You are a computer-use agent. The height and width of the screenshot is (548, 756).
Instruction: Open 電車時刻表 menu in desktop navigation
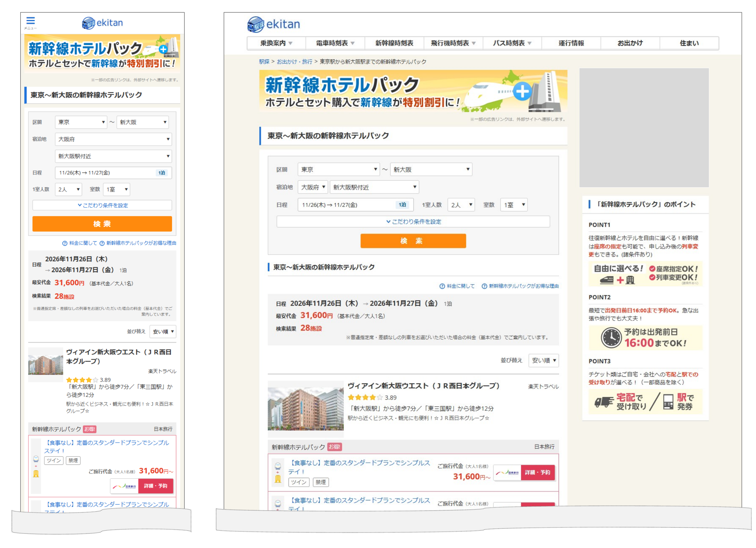335,43
